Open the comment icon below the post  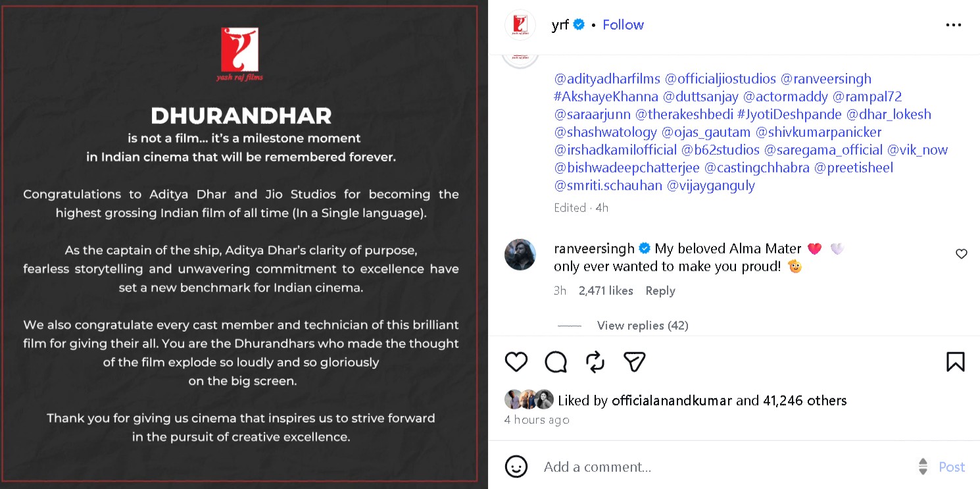click(x=556, y=361)
